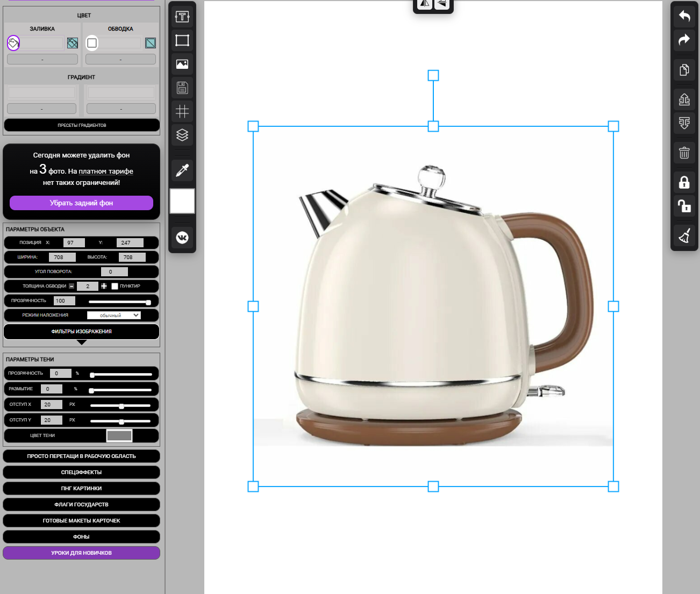Decrease stroke thickness with minus button

click(72, 286)
